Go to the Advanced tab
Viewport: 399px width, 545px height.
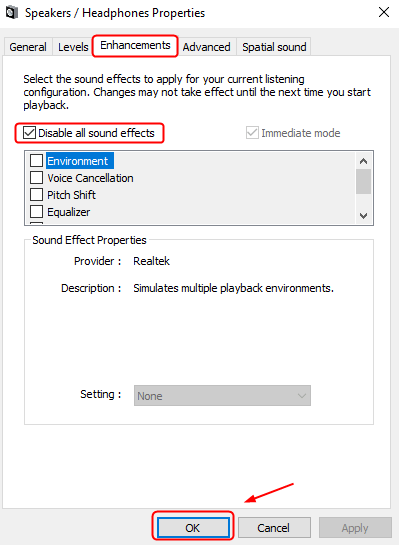tap(206, 47)
